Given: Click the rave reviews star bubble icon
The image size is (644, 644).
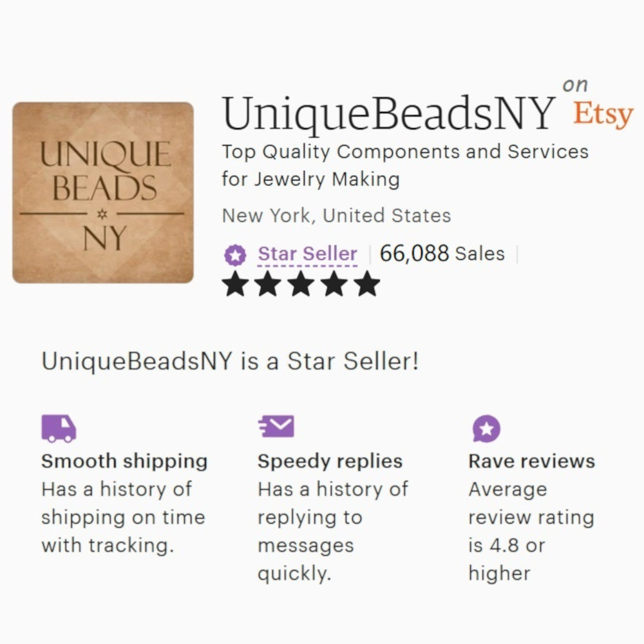Looking at the screenshot, I should 486,428.
